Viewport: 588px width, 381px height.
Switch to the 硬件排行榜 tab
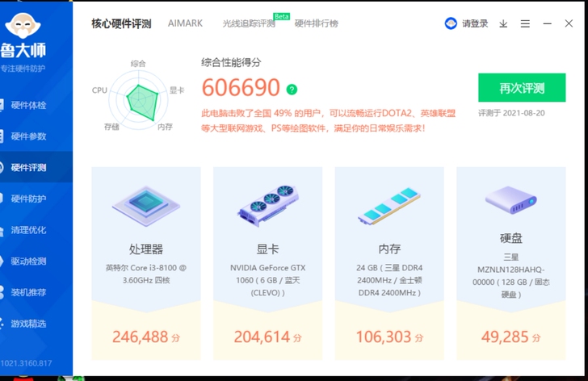click(x=316, y=23)
